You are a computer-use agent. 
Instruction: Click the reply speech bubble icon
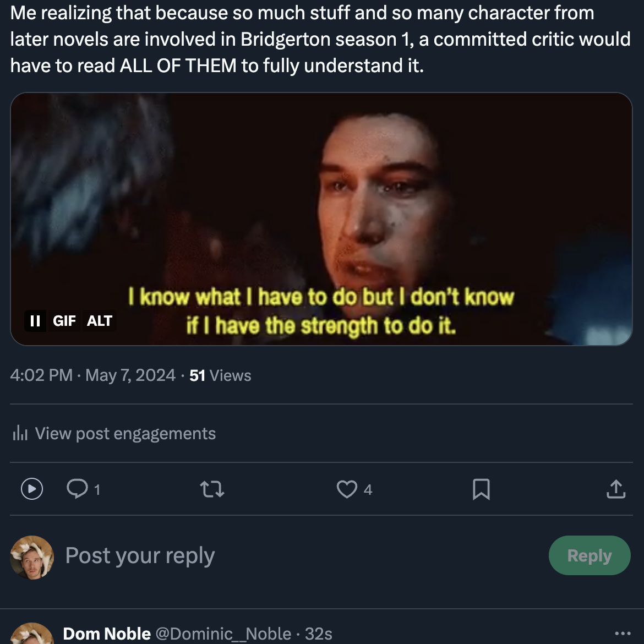coord(77,489)
